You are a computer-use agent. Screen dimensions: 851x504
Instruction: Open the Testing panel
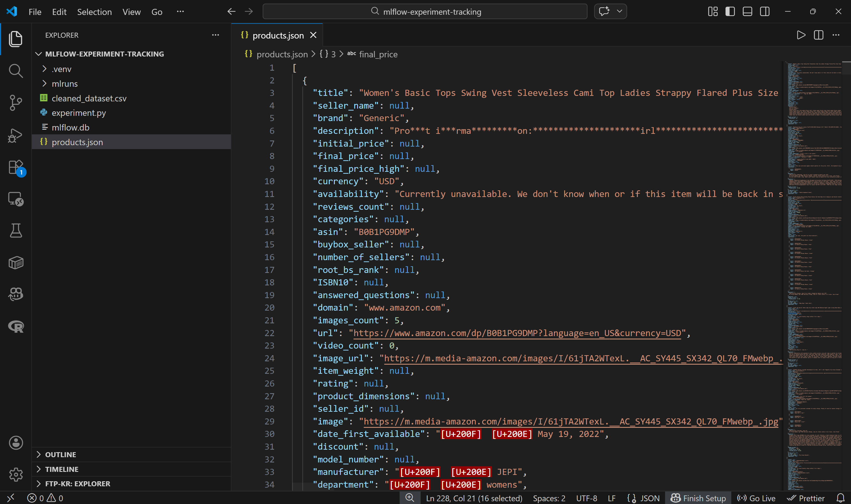(x=16, y=231)
